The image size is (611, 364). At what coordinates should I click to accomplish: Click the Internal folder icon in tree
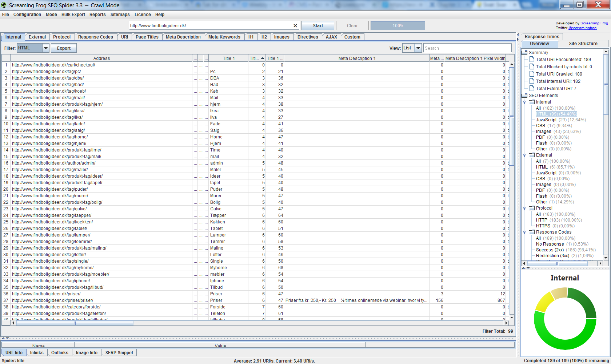pos(532,102)
